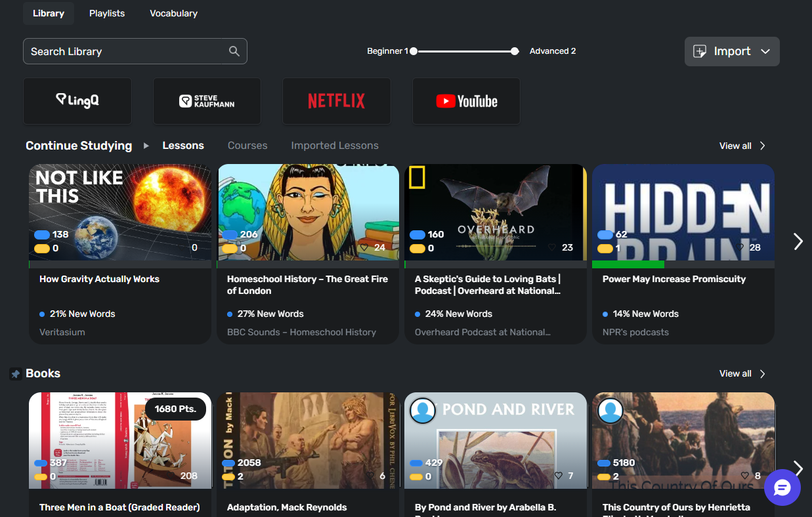The width and height of the screenshot is (812, 517).
Task: Like This Country of Ours heart
Action: (745, 476)
